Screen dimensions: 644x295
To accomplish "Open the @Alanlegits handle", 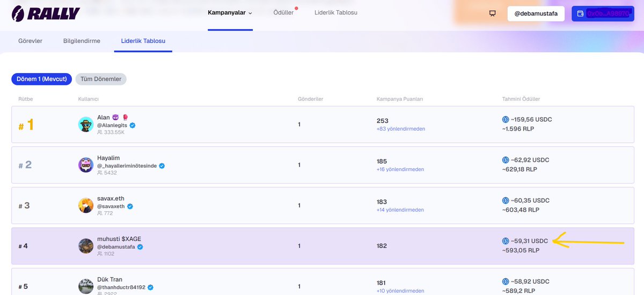I will (x=112, y=125).
